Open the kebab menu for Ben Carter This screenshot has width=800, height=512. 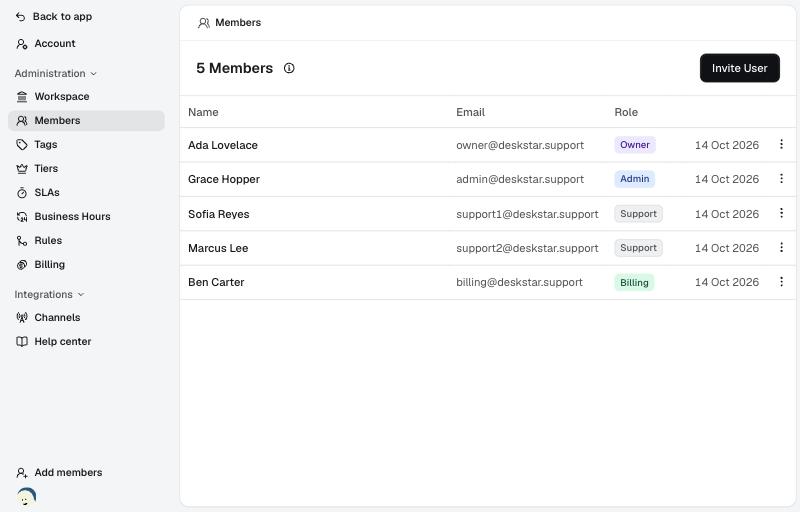click(x=781, y=281)
